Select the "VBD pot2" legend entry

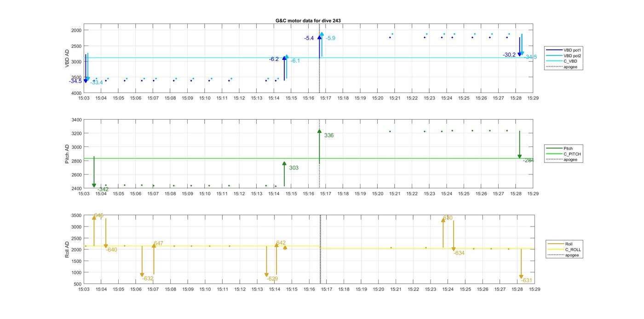564,55
